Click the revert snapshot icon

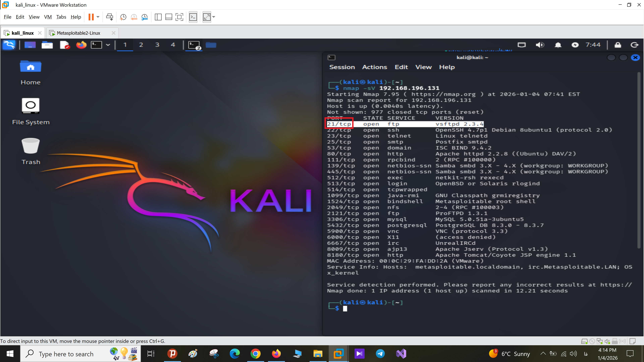click(x=134, y=17)
